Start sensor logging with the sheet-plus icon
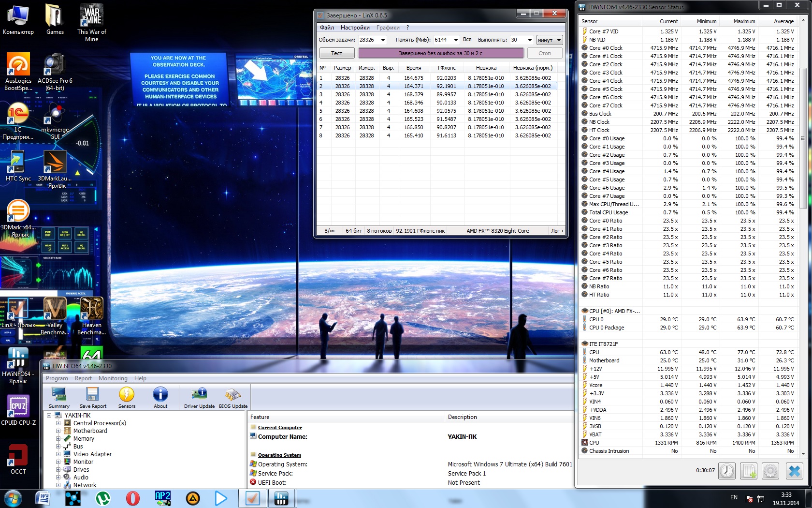This screenshot has width=812, height=508. point(749,471)
